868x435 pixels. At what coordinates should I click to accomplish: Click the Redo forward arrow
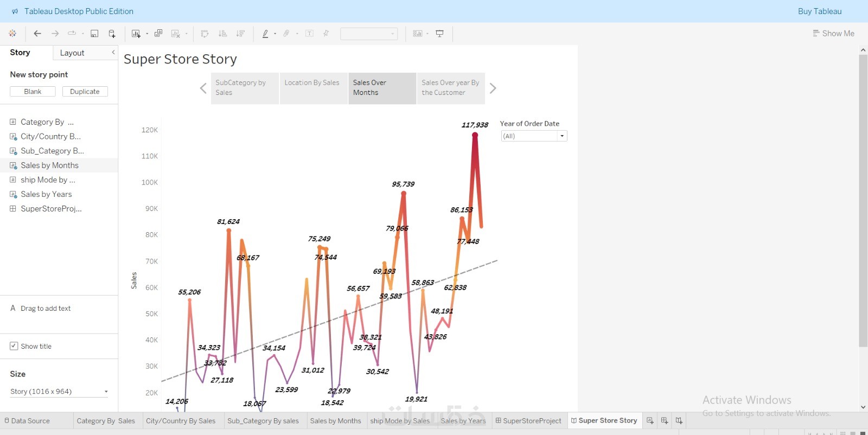(55, 34)
